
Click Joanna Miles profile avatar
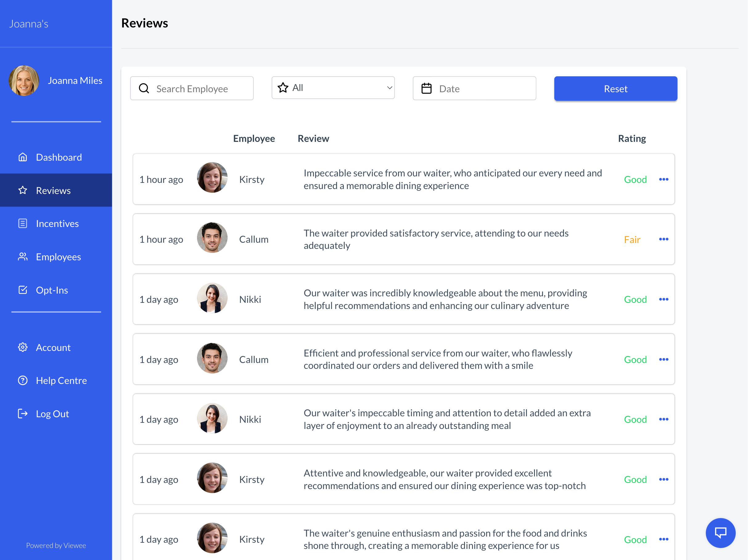pyautogui.click(x=24, y=80)
